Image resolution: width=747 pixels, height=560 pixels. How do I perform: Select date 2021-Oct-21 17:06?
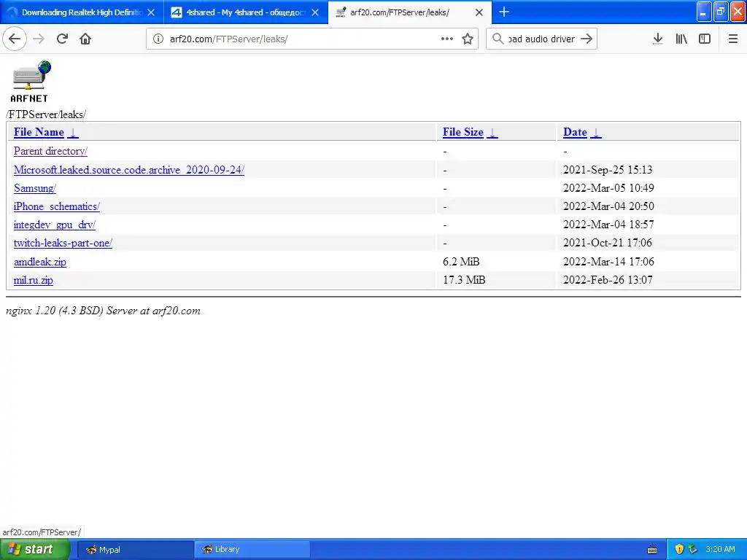coord(608,242)
